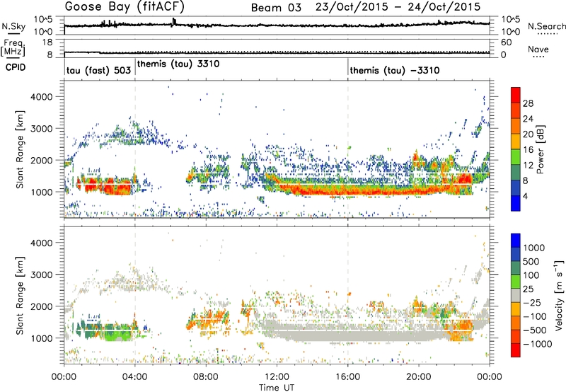Click the '4000' range tick on the power panel
The image size is (566, 392).
point(41,97)
